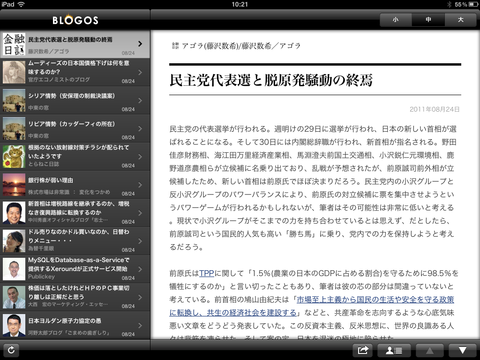Follow the TPP link in article
Image resolution: width=480 pixels, height=360 pixels.
point(206,273)
